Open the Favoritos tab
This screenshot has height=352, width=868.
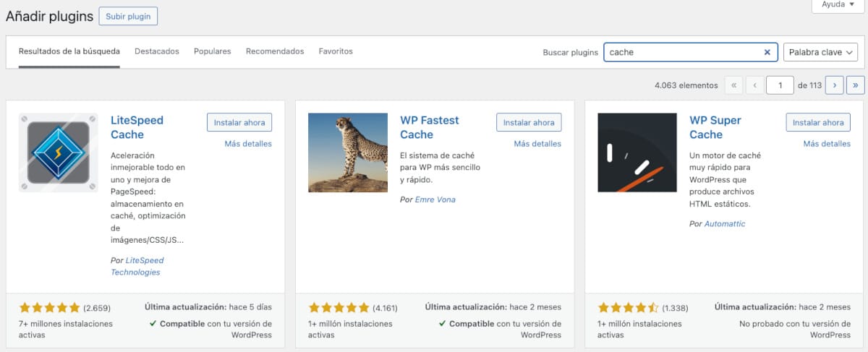(336, 51)
